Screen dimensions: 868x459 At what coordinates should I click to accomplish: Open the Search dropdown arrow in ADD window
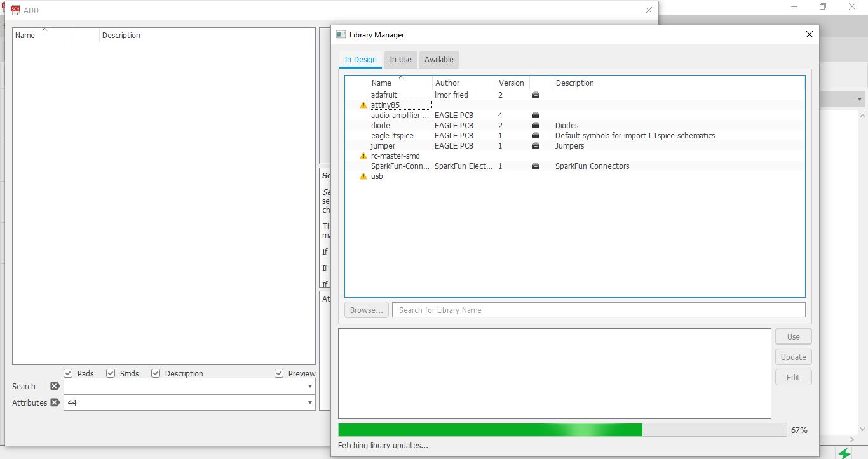click(310, 386)
